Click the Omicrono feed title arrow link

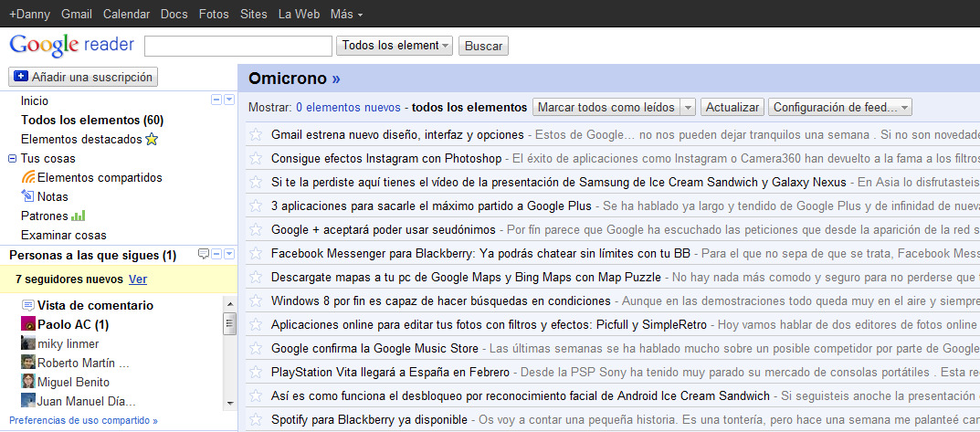click(x=336, y=79)
